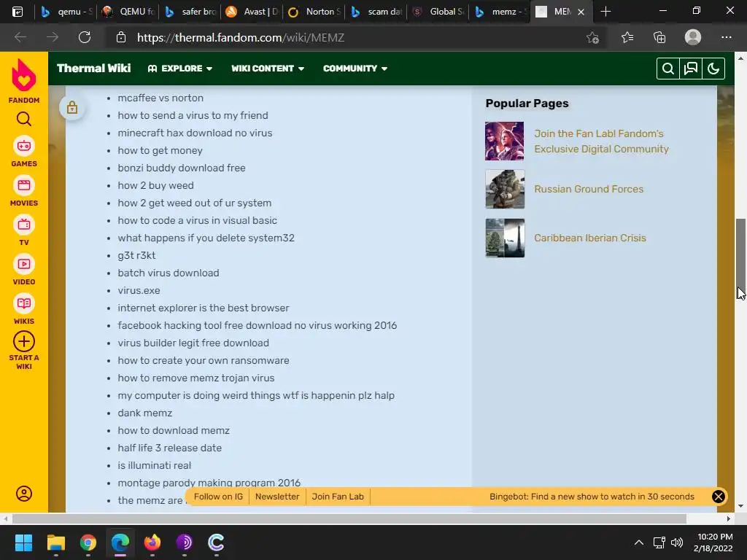Open Google Chrome from taskbar
Viewport: 747px width, 560px height.
(88, 542)
